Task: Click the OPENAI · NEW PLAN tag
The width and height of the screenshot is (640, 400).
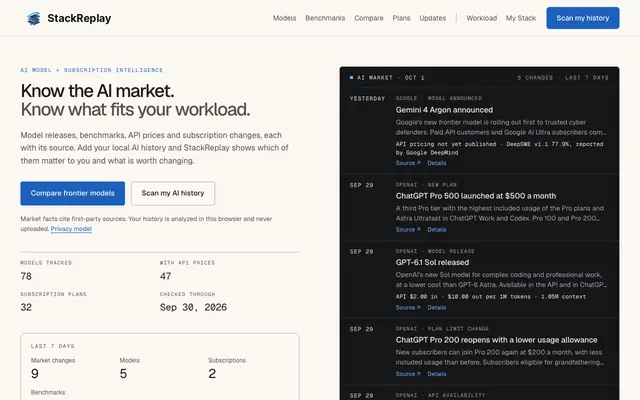Action: (426, 185)
